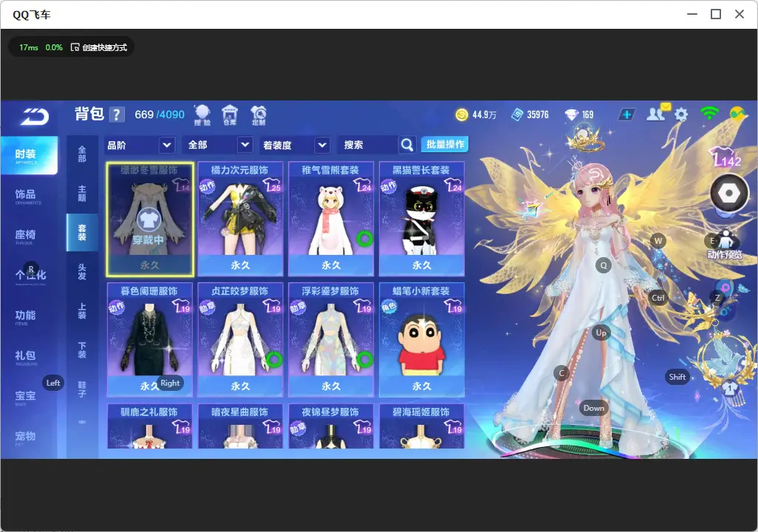Maximize the QQ飞车 window

pyautogui.click(x=716, y=15)
